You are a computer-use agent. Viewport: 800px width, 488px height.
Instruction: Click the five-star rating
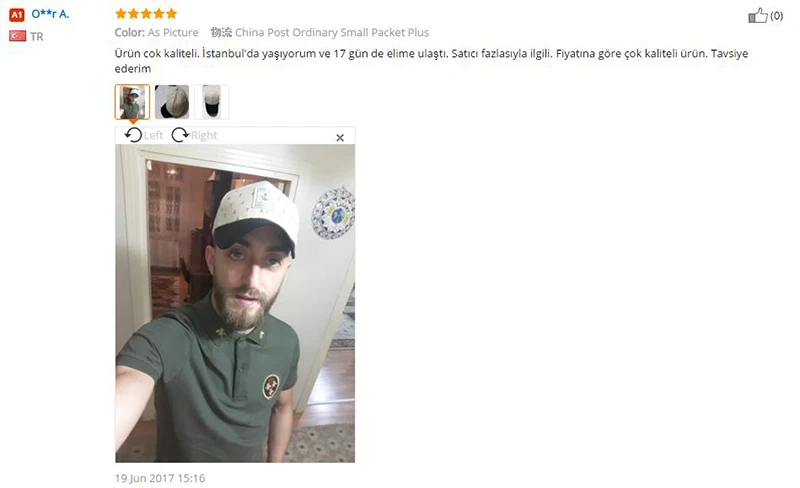click(146, 13)
